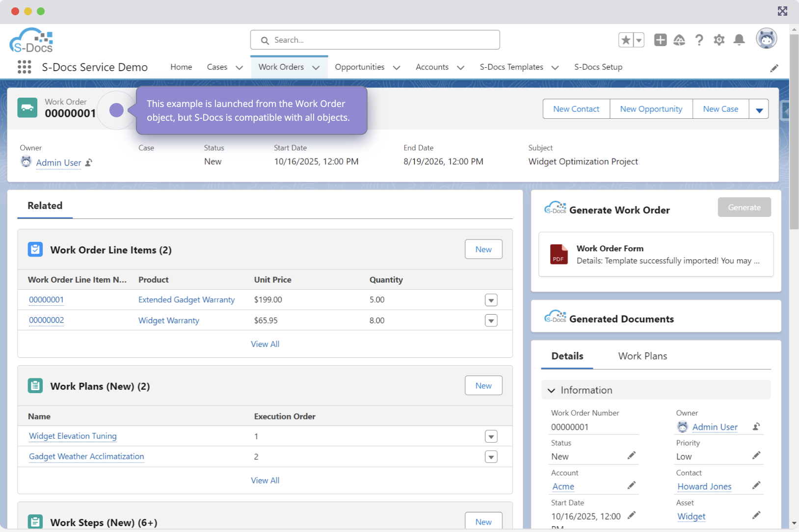Viewport: 799px width, 532px height.
Task: Open the S-Docs Setup tab
Action: pyautogui.click(x=598, y=67)
